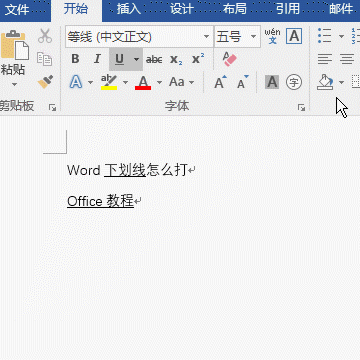Screen dimensions: 360x360
Task: Switch to the 邮件 tab
Action: 341,9
